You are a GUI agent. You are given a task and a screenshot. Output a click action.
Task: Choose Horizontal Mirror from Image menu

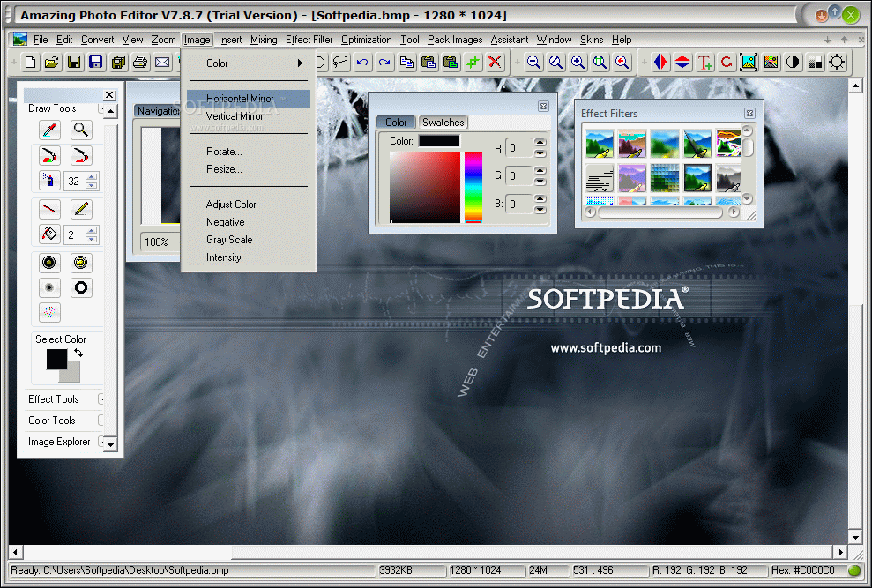click(x=249, y=99)
